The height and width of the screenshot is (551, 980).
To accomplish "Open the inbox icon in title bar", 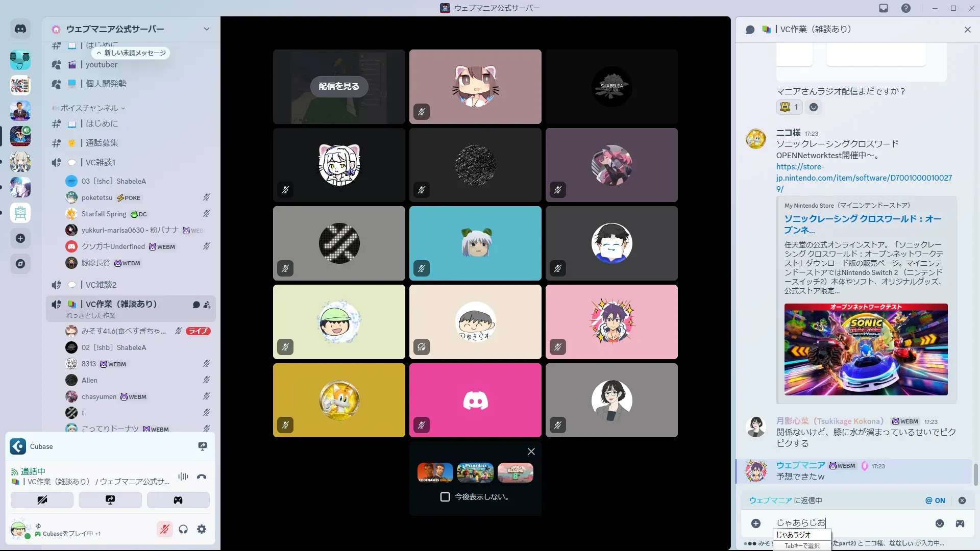I will [x=883, y=8].
